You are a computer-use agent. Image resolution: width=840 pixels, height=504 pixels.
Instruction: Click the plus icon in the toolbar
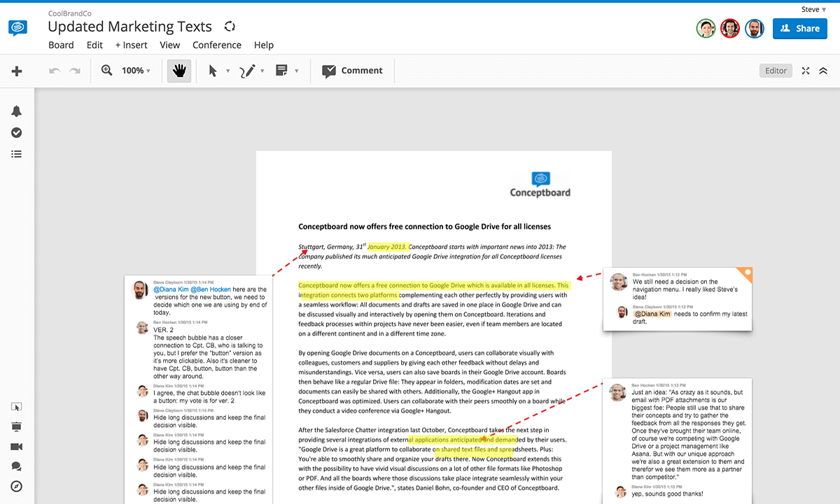(17, 71)
